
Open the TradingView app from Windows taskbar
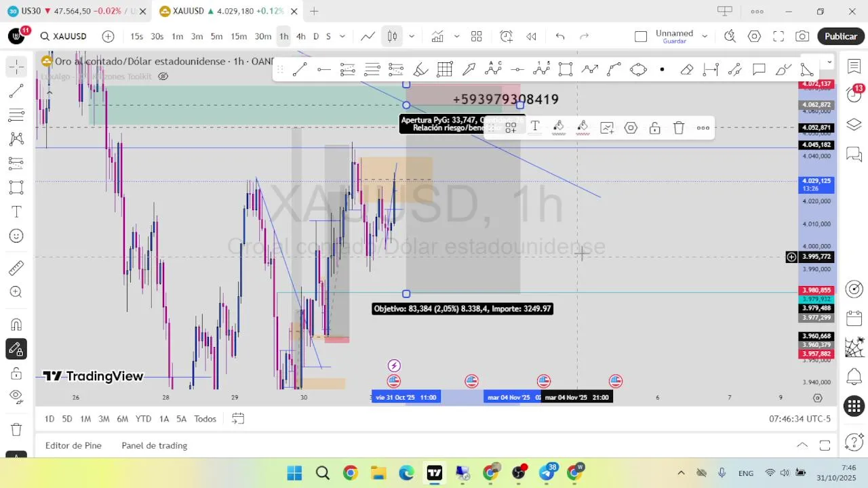(434, 472)
